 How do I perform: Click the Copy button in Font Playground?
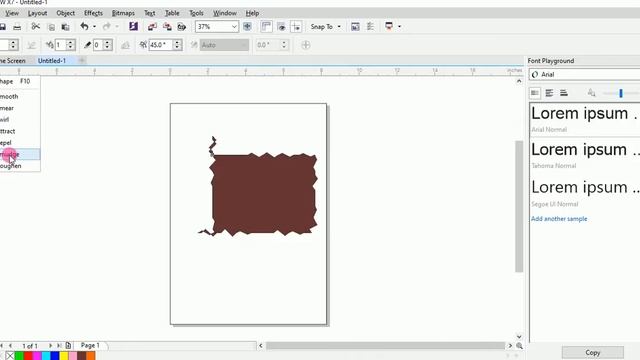click(x=593, y=353)
